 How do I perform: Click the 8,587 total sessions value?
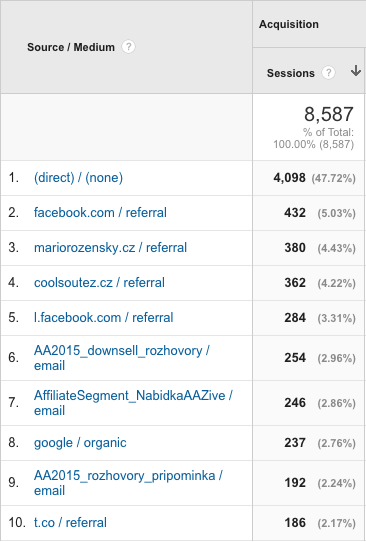[x=329, y=114]
